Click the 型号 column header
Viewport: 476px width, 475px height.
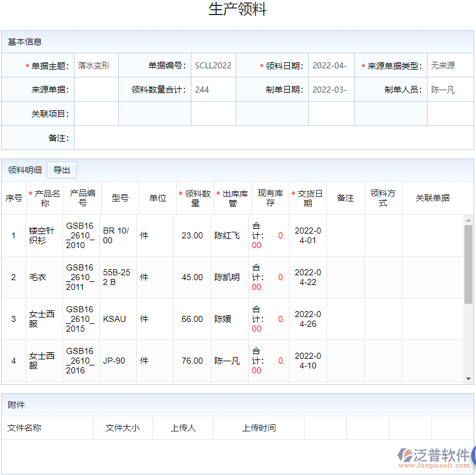pos(121,198)
